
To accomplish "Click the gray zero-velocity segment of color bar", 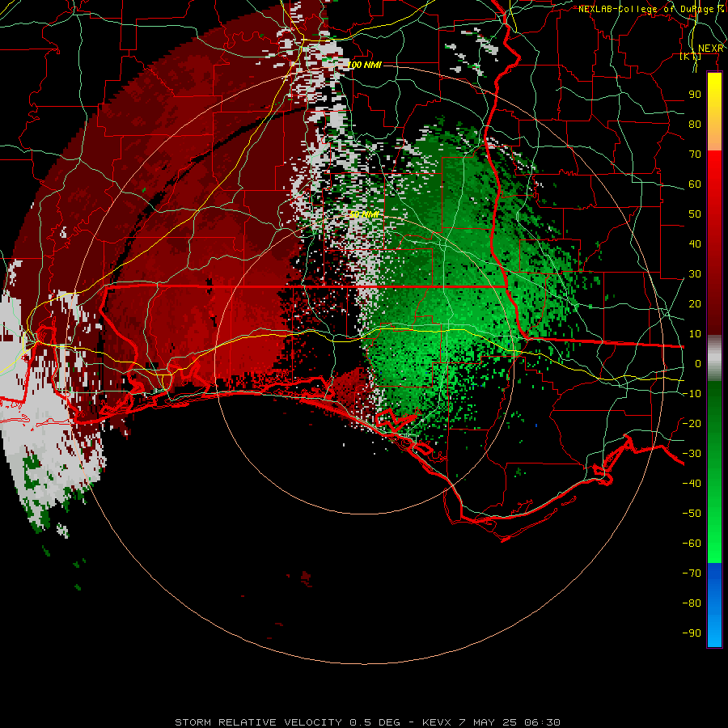I will point(714,358).
